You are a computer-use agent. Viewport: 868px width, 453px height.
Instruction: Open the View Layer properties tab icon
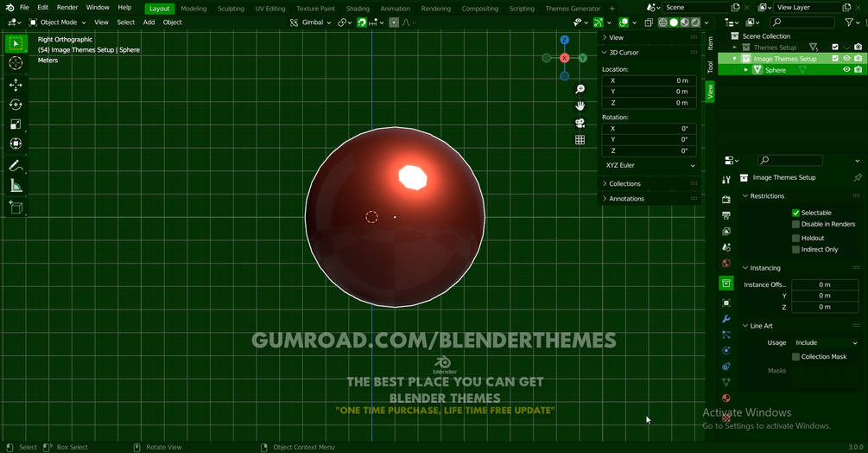tap(726, 231)
